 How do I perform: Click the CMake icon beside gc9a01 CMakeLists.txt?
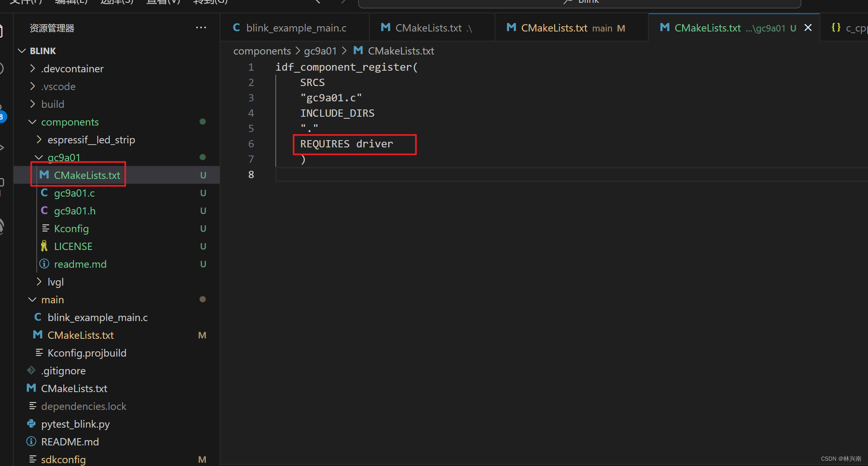coord(44,175)
